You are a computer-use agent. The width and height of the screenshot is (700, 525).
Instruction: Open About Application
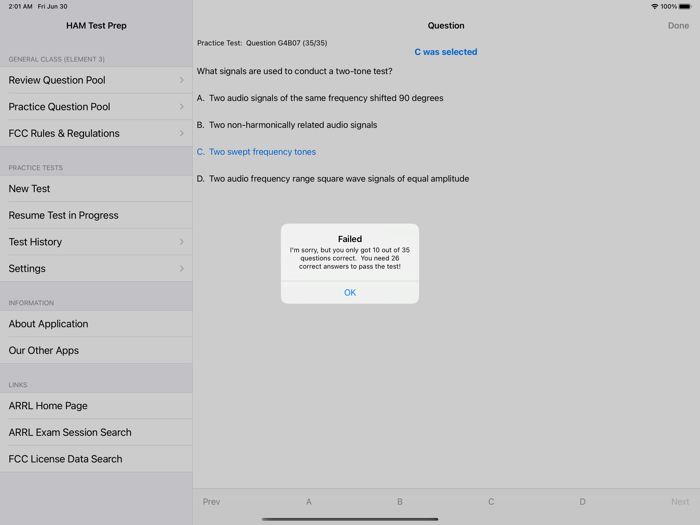96,324
